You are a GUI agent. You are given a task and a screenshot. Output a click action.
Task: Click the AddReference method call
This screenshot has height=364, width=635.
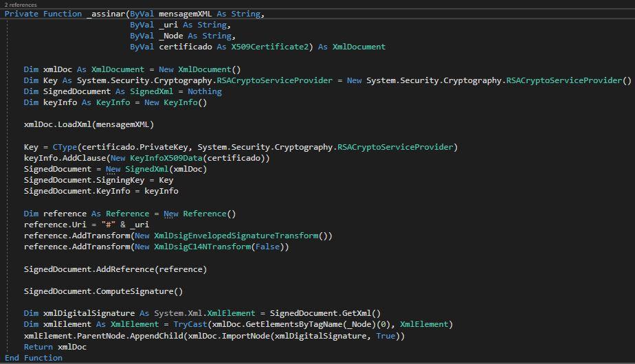125,269
